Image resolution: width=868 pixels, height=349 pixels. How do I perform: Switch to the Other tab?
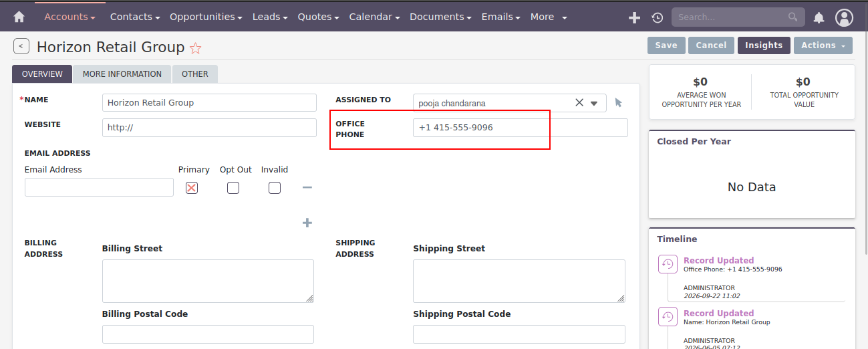[x=195, y=74]
